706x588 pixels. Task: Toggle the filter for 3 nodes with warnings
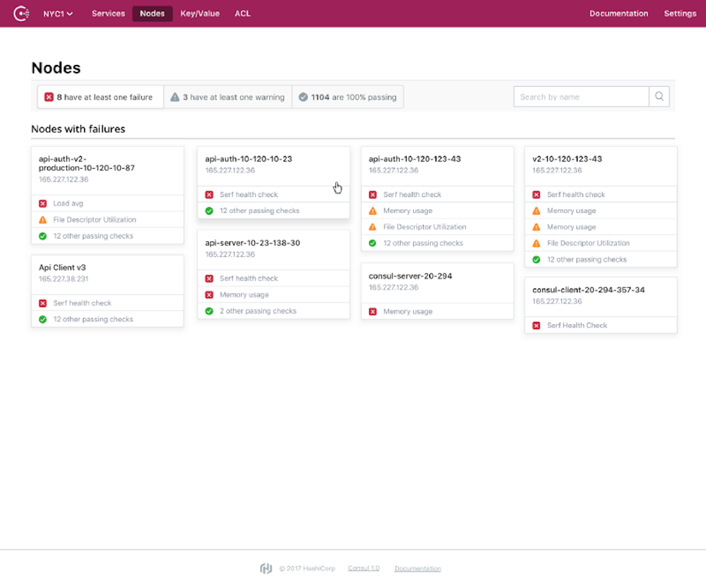(x=227, y=96)
